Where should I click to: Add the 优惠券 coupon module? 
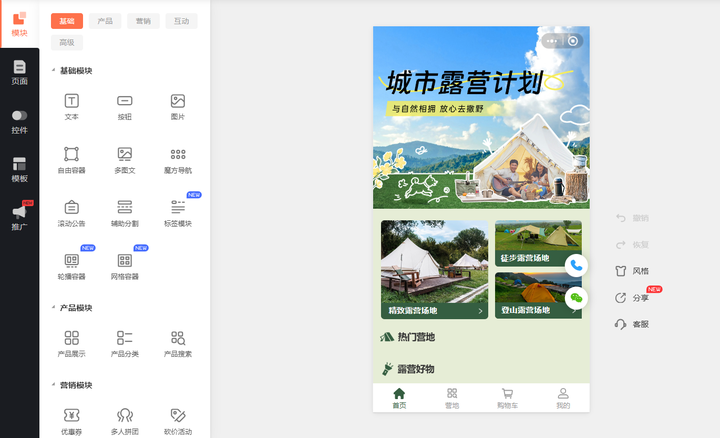click(71, 421)
